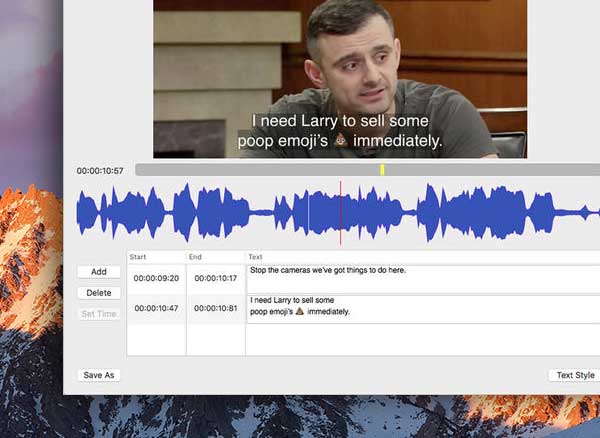This screenshot has height=438, width=600.
Task: Click the Add subtitle button
Action: 99,272
